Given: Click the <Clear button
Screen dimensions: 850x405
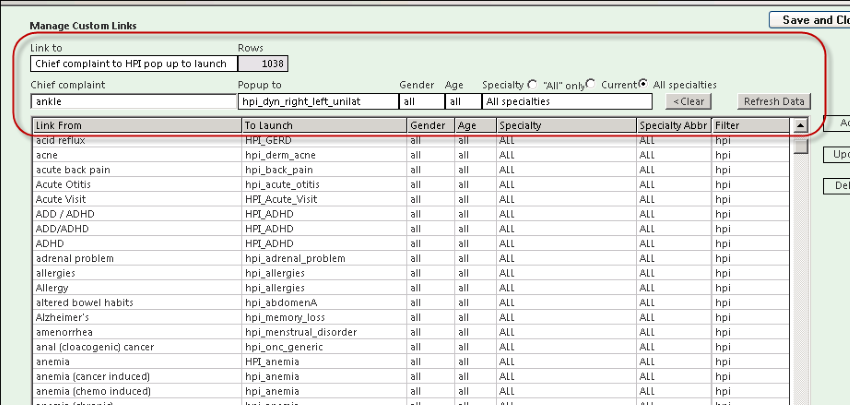Looking at the screenshot, I should (688, 101).
